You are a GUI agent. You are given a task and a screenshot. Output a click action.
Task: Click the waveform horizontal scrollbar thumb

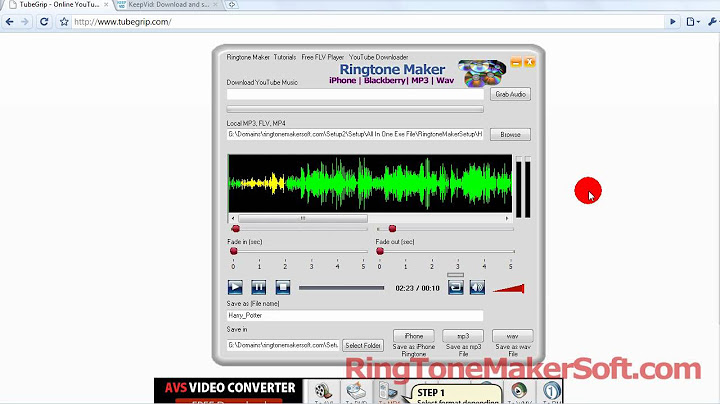(303, 219)
